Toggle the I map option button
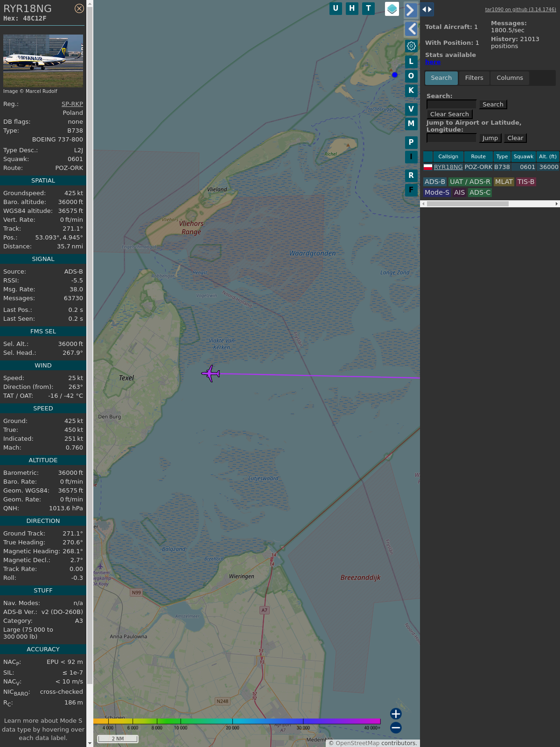This screenshot has height=747, width=560. click(x=411, y=156)
